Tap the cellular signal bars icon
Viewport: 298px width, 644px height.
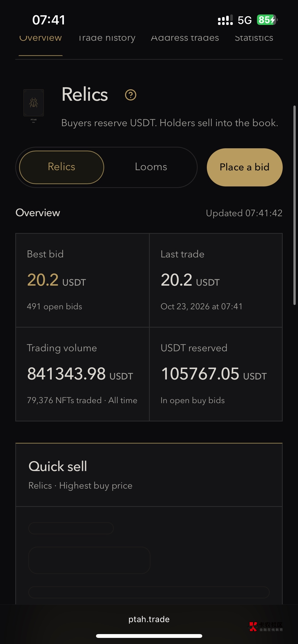pyautogui.click(x=225, y=20)
